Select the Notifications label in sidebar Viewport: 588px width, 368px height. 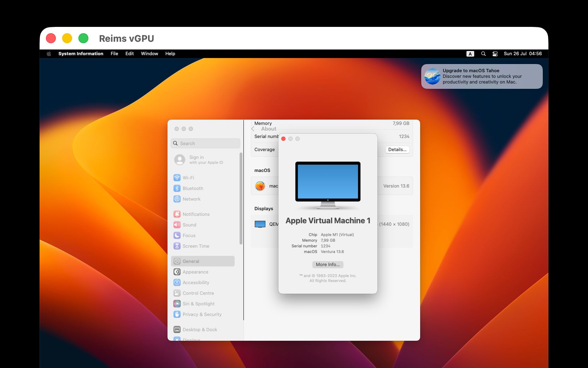pos(196,214)
